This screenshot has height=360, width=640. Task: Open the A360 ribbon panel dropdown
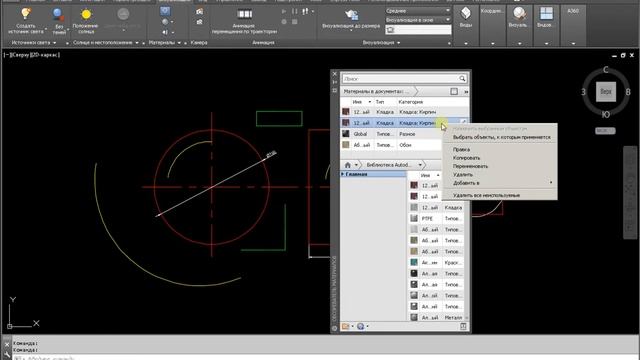573,43
